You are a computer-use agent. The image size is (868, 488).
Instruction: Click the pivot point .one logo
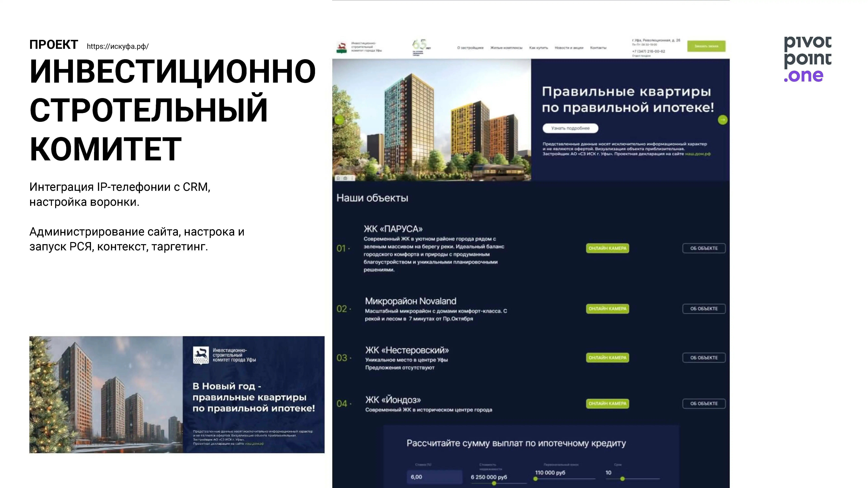pos(807,59)
